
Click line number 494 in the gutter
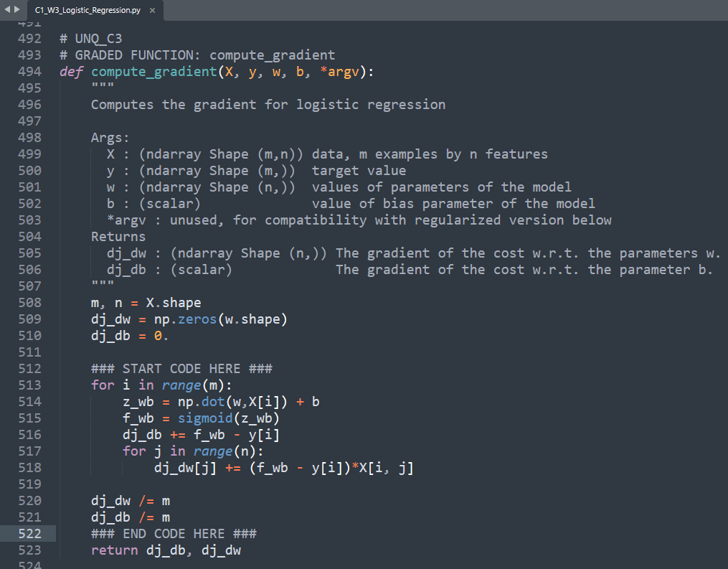point(30,71)
